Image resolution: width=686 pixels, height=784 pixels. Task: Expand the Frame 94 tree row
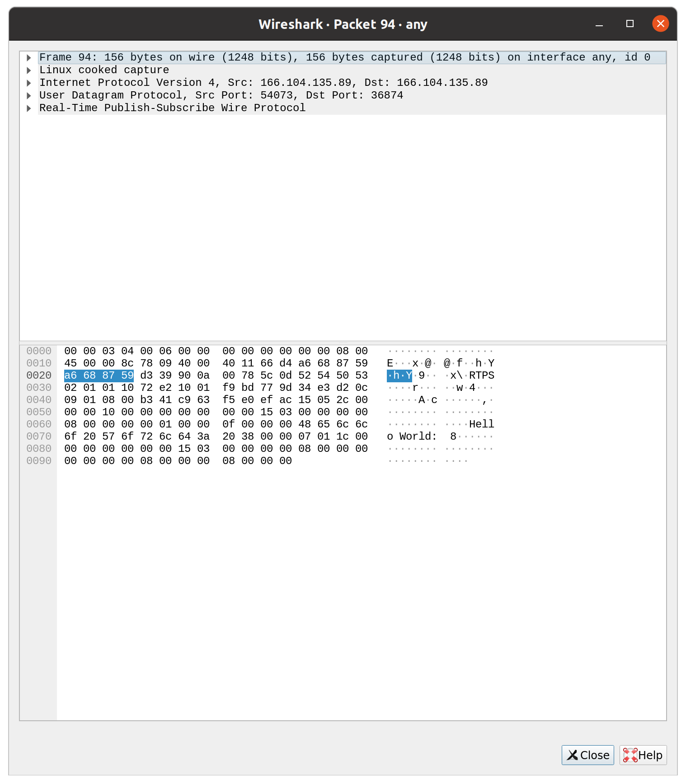[x=29, y=57]
